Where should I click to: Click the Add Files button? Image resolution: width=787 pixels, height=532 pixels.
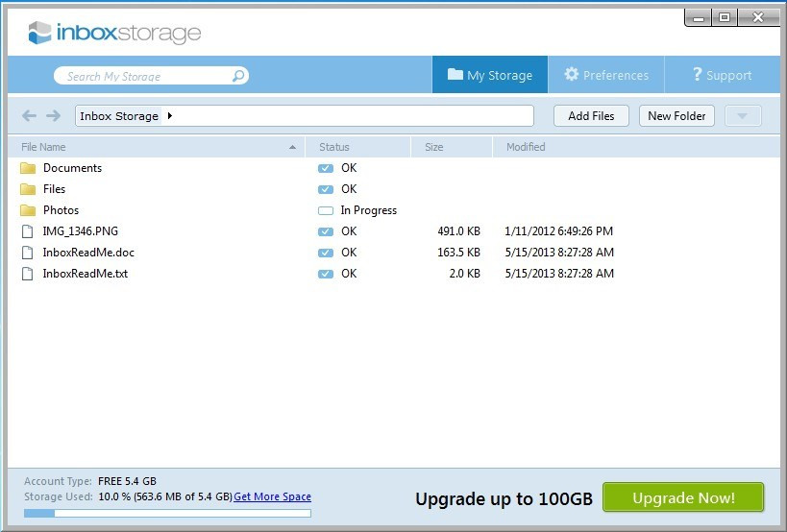(591, 116)
